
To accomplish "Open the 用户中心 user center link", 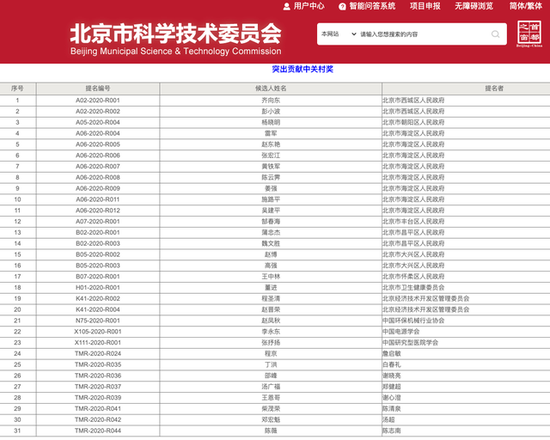I will coord(304,6).
